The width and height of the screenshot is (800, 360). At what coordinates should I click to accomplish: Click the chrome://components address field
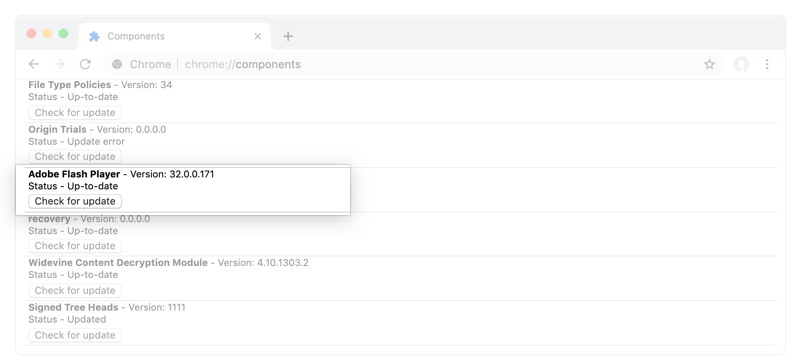413,64
